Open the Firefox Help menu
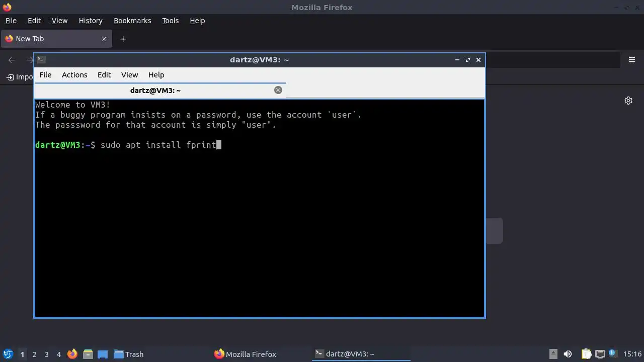The image size is (644, 362). tap(197, 21)
